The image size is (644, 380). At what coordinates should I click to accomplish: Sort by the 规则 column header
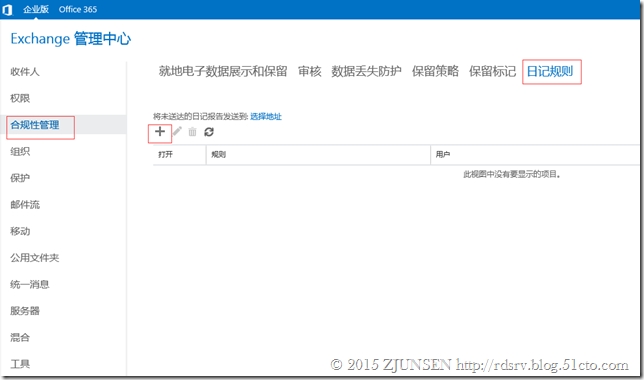(318, 155)
